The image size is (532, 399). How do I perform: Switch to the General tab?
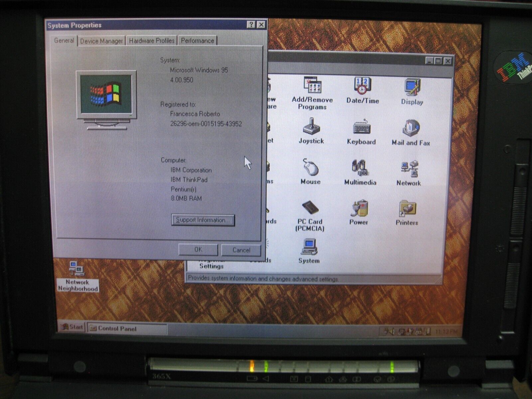pos(64,40)
